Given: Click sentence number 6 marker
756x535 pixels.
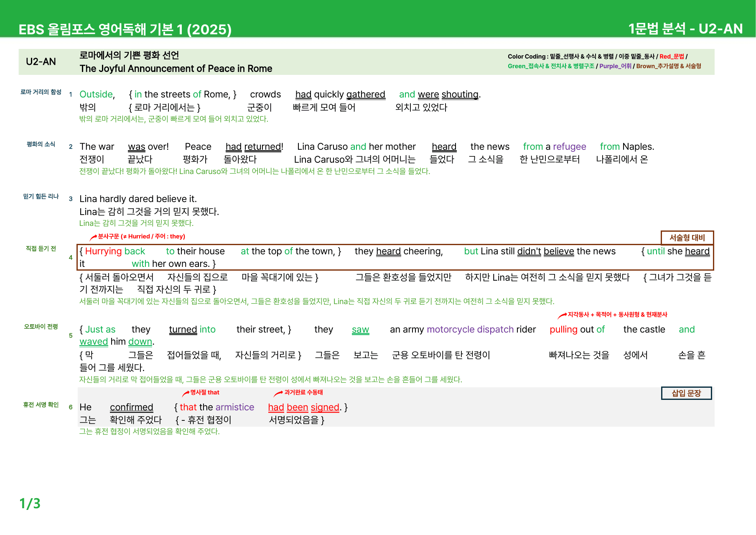Looking at the screenshot, I should pos(71,407).
